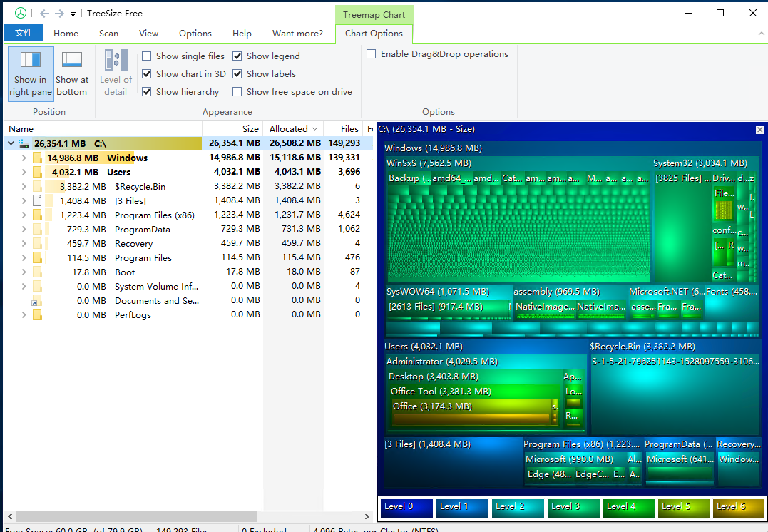
Task: Expand the Users folder node
Action: point(24,172)
